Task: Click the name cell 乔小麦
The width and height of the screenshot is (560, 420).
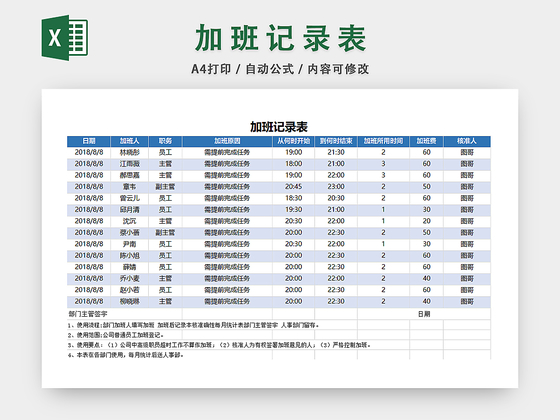Action: click(x=130, y=279)
